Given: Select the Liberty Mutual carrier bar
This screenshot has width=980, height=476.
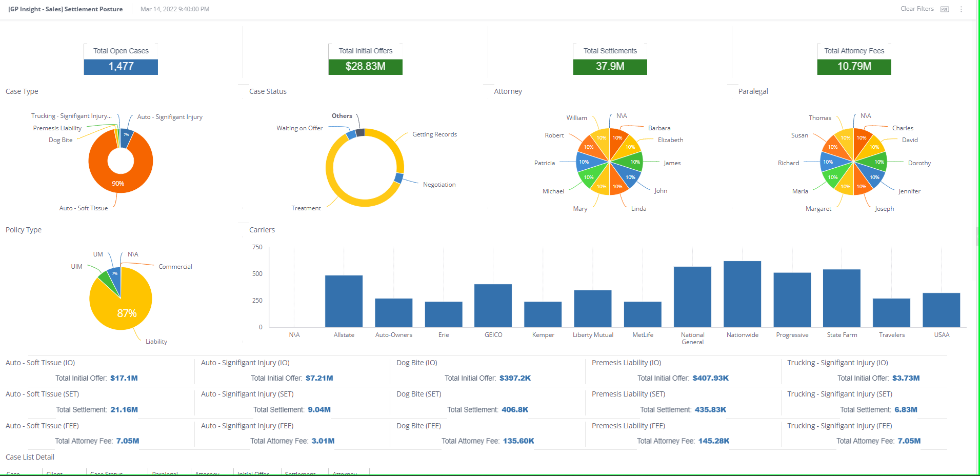Looking at the screenshot, I should point(593,309).
